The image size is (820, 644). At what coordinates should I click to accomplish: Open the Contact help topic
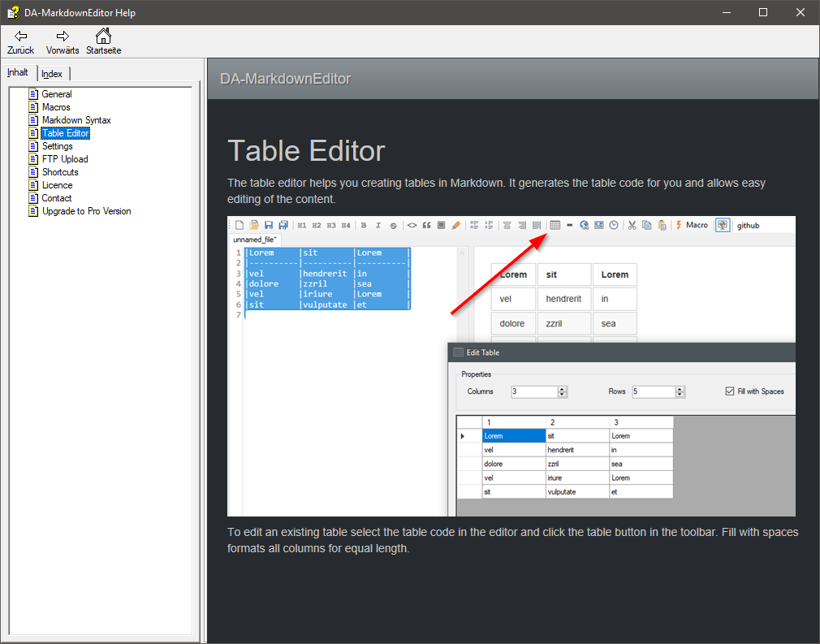click(x=57, y=198)
